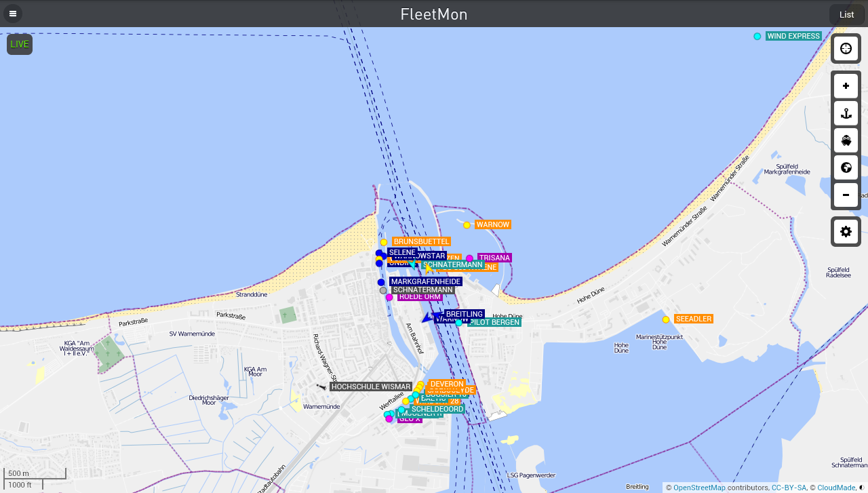The height and width of the screenshot is (493, 868).
Task: Select the HOCHSCHULE WISMAR vessel icon
Action: 321,387
